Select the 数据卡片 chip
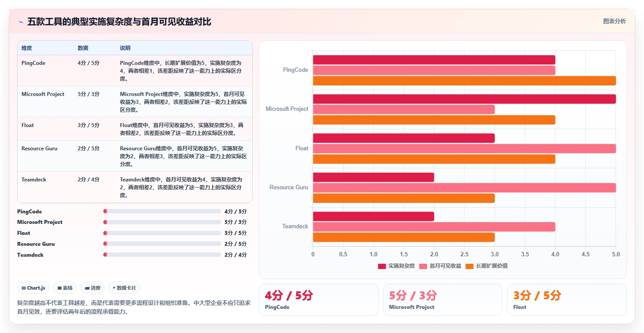The height and width of the screenshot is (333, 644). click(124, 288)
